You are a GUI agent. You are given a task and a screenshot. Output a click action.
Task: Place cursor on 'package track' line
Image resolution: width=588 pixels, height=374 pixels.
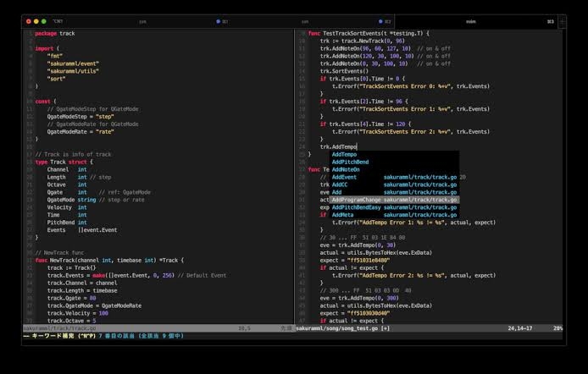55,34
